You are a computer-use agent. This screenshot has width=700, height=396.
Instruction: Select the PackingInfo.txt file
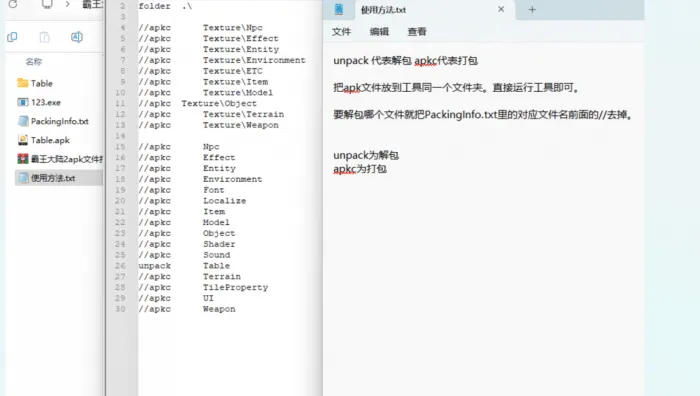53,121
